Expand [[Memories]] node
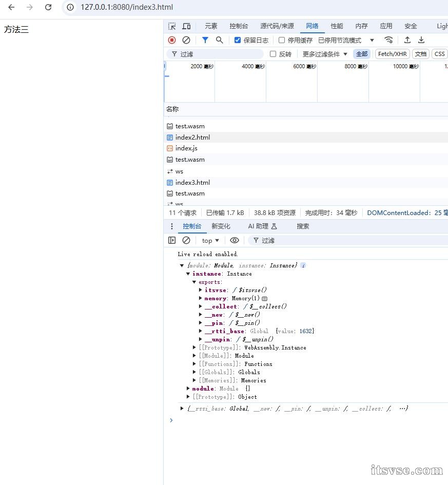448x485 pixels. pos(194,380)
